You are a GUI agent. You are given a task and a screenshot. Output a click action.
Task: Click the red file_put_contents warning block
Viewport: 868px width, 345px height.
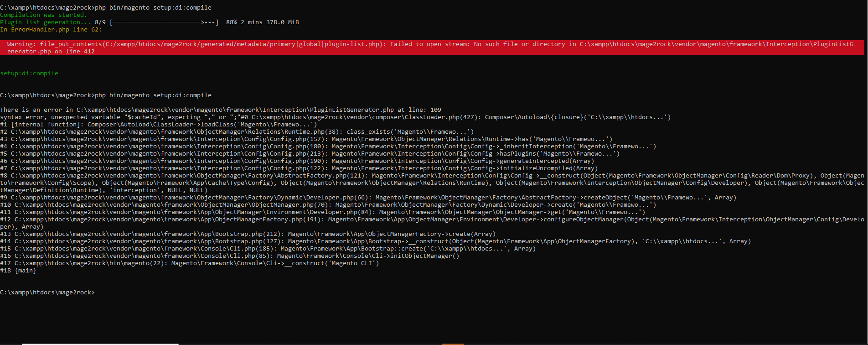pos(429,47)
